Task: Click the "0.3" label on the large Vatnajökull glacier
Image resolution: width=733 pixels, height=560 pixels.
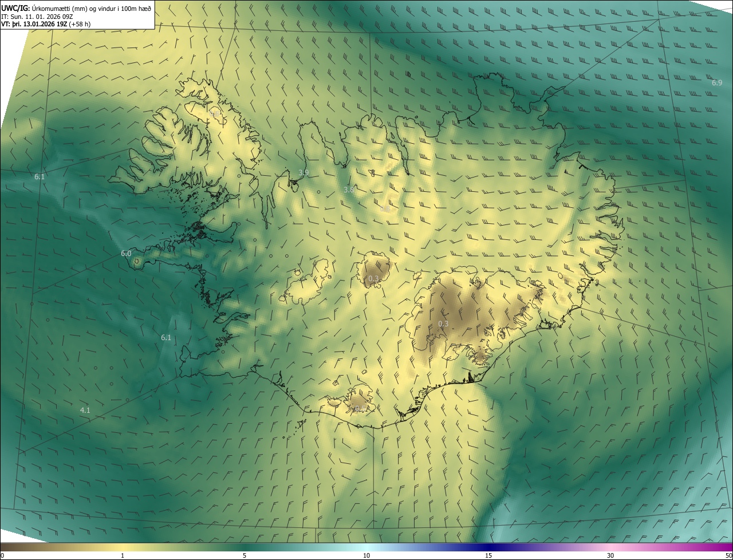Action: point(443,324)
